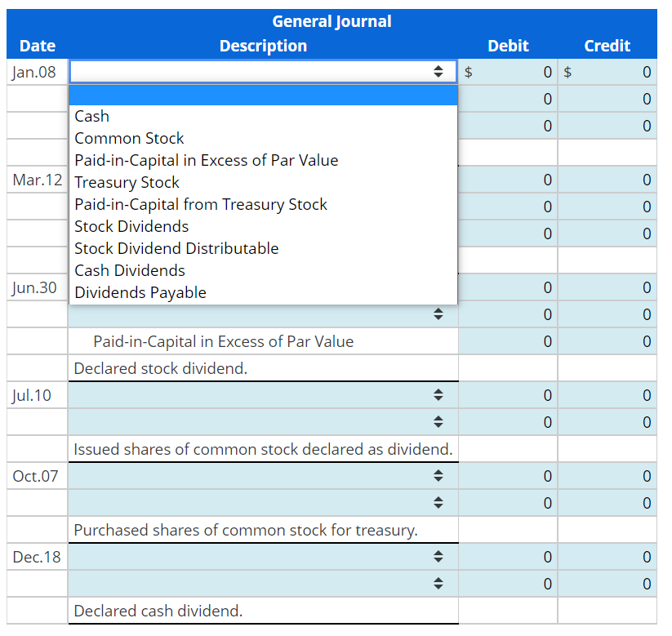This screenshot has height=636, width=672.
Task: Open the first Jul.10 account selector arrow
Action: coord(438,395)
